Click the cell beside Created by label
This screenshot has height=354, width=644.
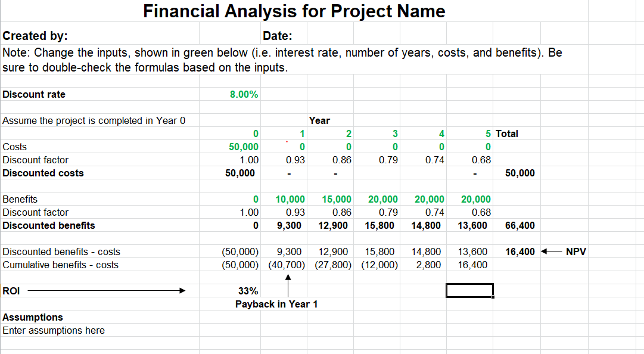coord(229,36)
